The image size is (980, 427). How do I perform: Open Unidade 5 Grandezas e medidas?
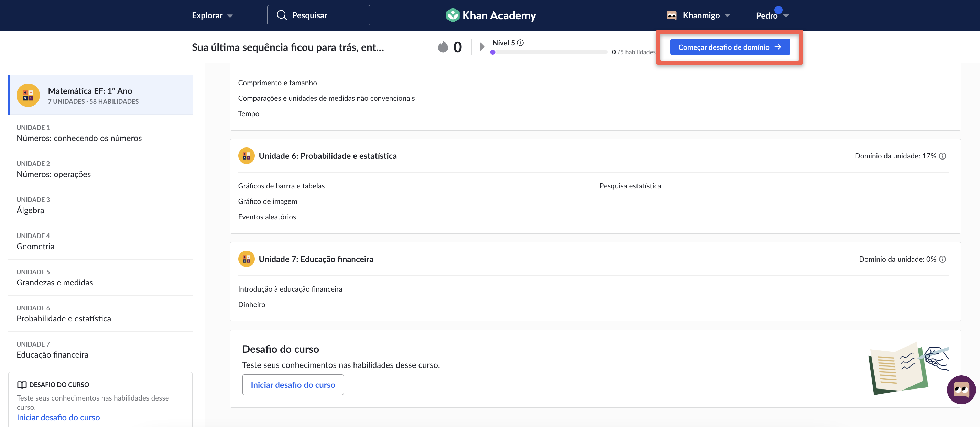pos(100,277)
